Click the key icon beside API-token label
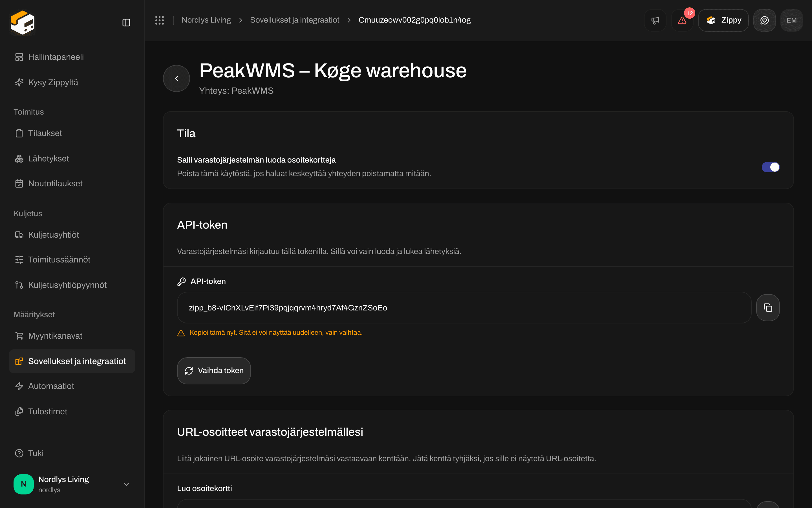 [182, 281]
